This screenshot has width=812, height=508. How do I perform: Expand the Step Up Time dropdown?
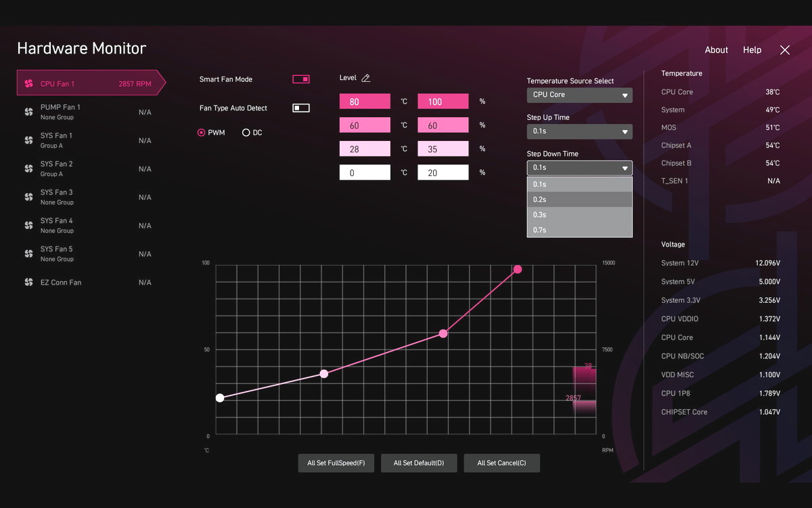pos(579,131)
